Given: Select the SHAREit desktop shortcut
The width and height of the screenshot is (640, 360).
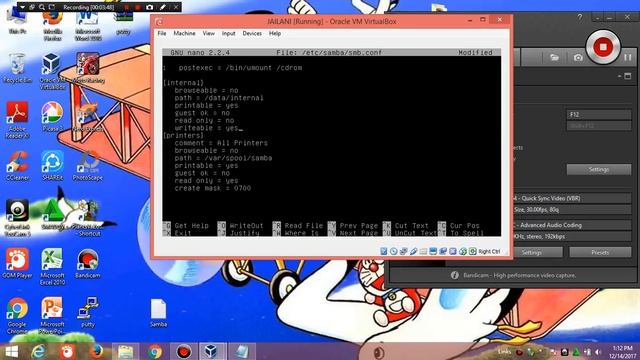Looking at the screenshot, I should tap(52, 165).
